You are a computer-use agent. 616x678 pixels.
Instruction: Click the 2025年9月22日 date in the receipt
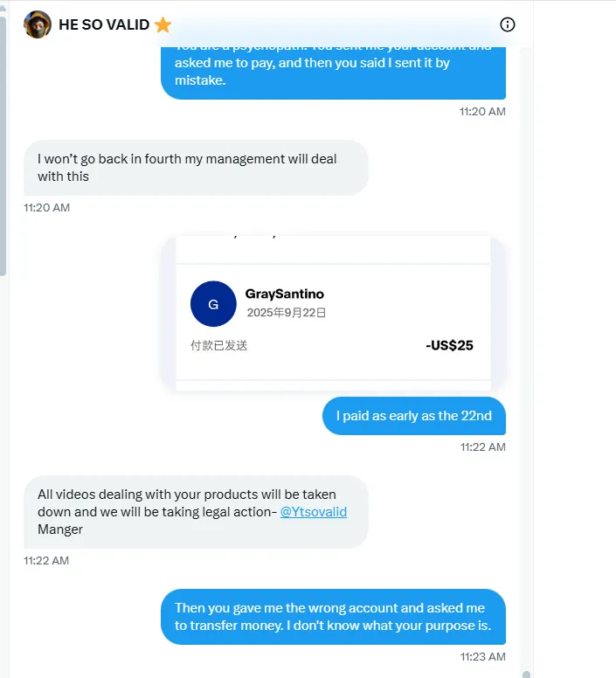tap(287, 313)
